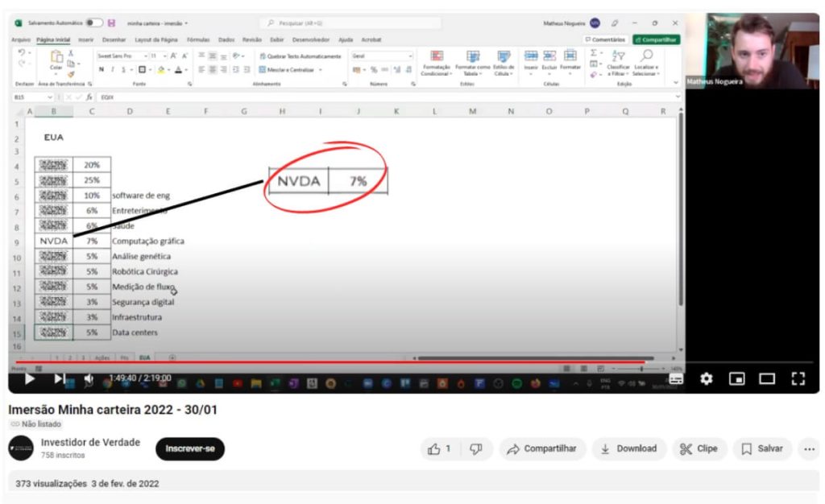This screenshot has height=504, width=825.
Task: Switch to the Desenhar ribbon tab
Action: tap(114, 40)
